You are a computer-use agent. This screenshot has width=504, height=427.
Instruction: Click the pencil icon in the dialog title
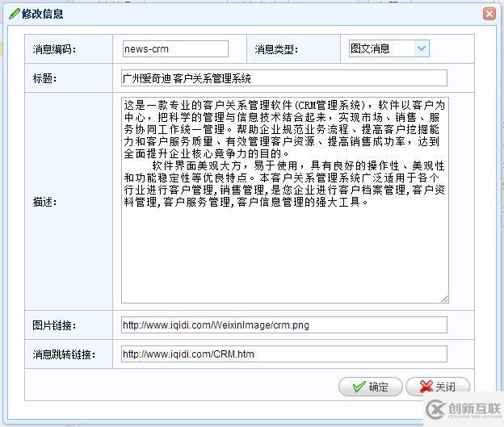(15, 14)
